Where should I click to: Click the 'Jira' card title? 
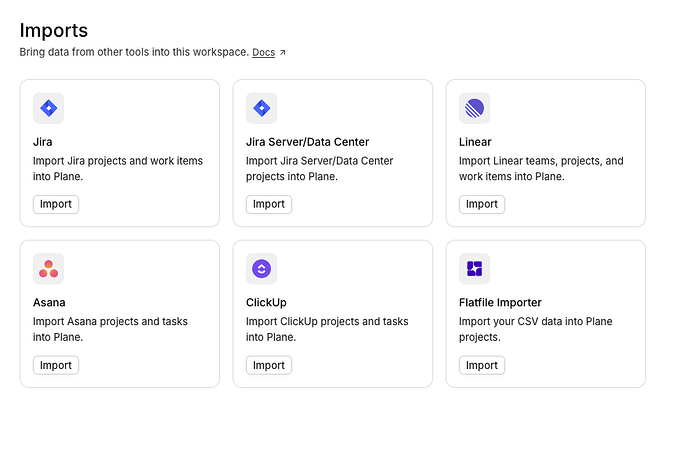[x=43, y=142]
